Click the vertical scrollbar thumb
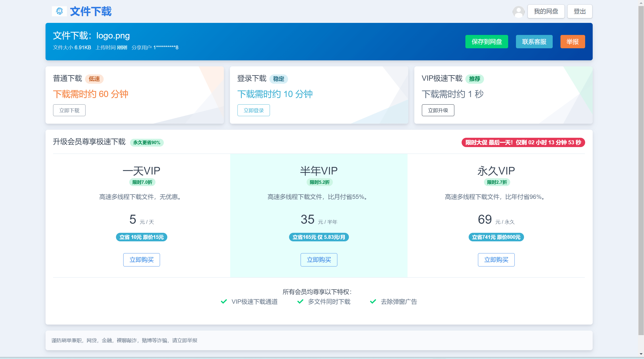This screenshot has height=359, width=644. point(641,171)
